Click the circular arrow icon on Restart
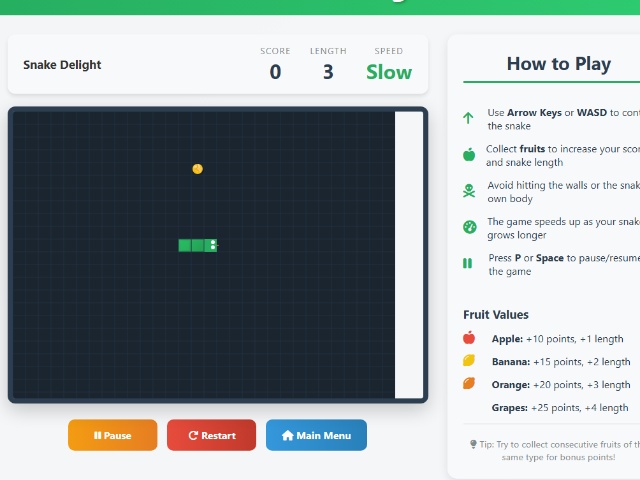This screenshot has height=480, width=640. point(193,436)
